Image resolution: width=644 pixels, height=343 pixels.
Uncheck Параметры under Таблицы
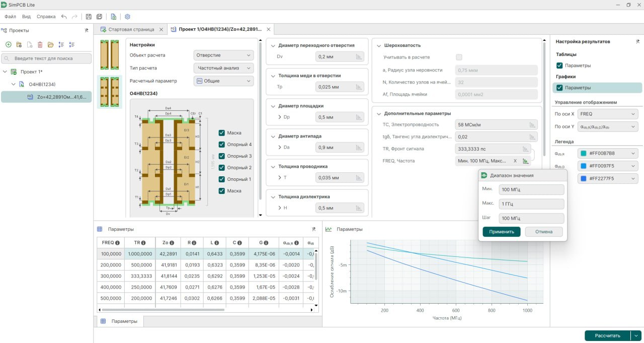[559, 65]
